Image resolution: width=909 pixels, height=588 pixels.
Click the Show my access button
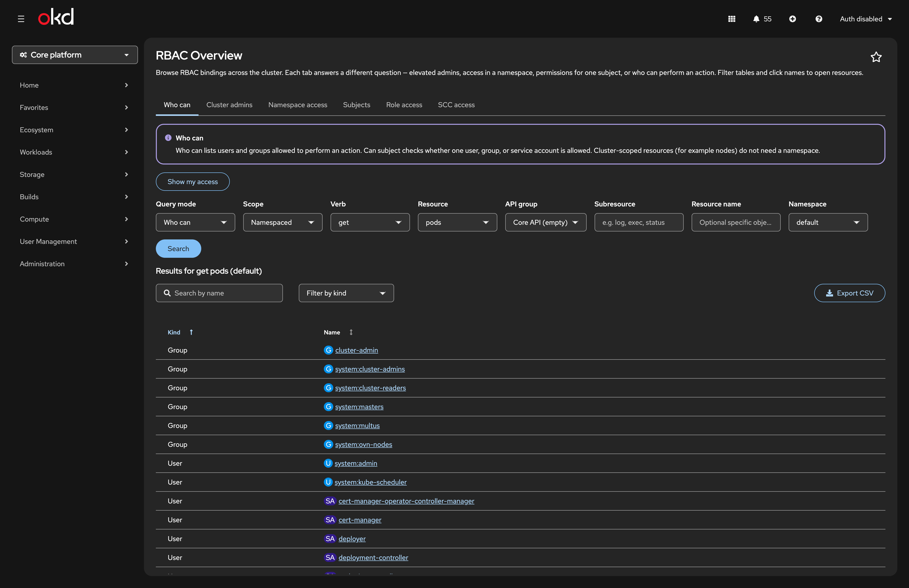(x=193, y=182)
